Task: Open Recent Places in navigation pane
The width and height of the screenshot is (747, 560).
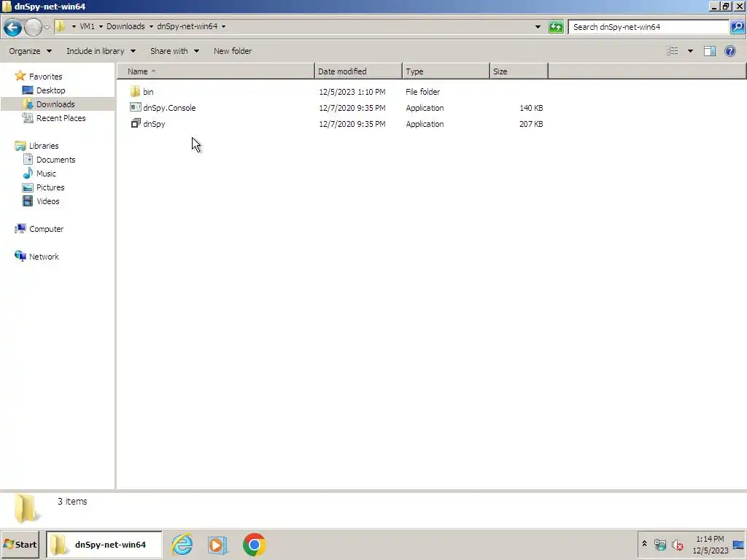Action: tap(61, 118)
